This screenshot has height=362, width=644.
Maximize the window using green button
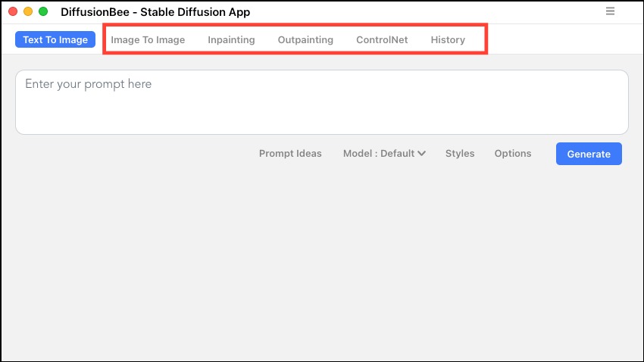tap(43, 11)
